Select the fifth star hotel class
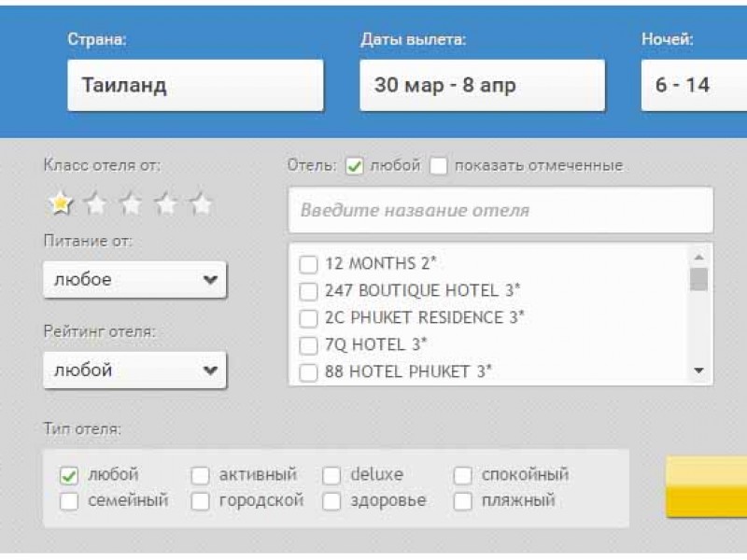Image resolution: width=747 pixels, height=560 pixels. click(201, 203)
